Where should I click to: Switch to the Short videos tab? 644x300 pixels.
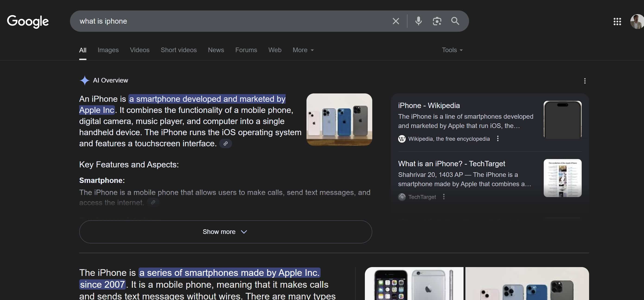pyautogui.click(x=179, y=50)
